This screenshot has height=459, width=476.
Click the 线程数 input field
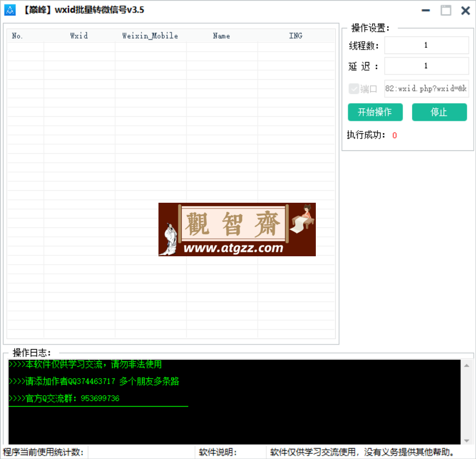point(426,46)
